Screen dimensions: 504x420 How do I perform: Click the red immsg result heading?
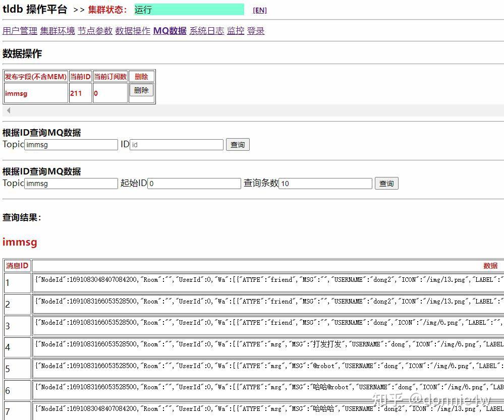point(19,242)
